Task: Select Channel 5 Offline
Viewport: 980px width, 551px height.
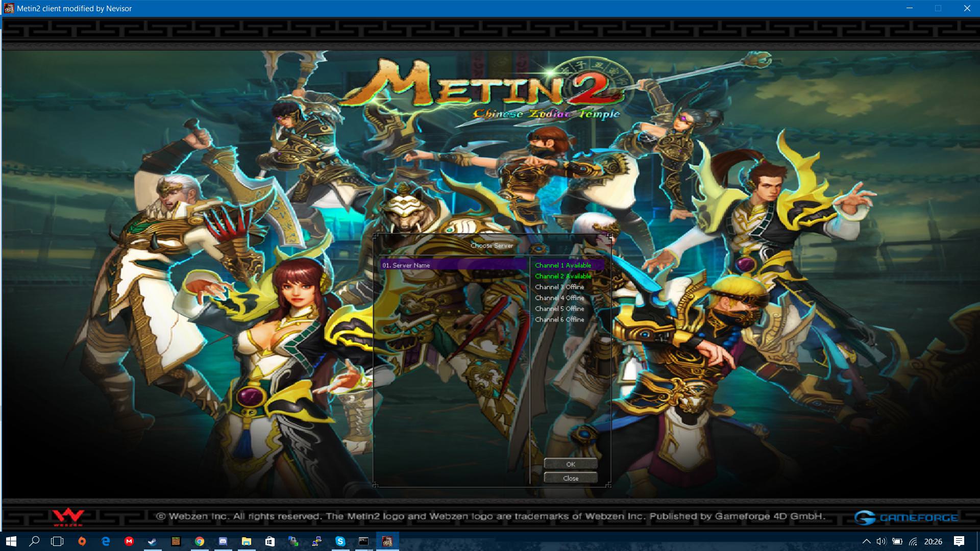Action: (x=559, y=309)
